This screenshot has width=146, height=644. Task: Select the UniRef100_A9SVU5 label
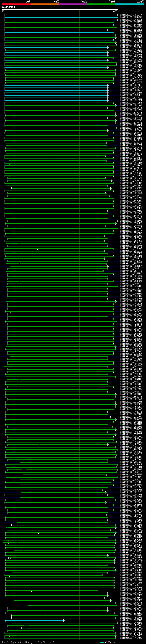[x=131, y=35]
